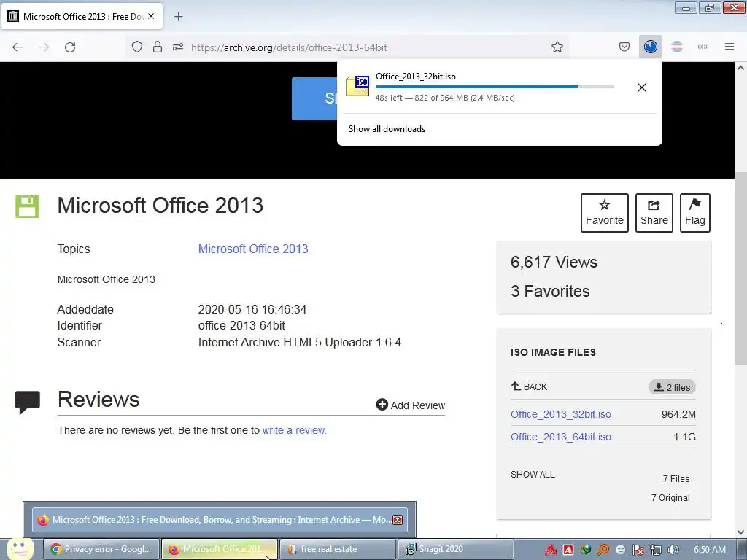Flag this item

pyautogui.click(x=695, y=213)
